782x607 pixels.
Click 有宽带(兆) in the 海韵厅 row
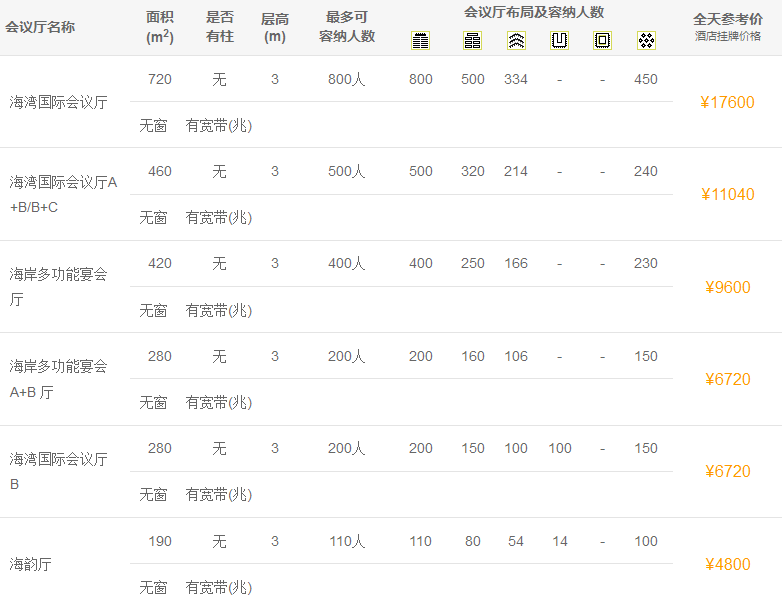click(x=219, y=587)
